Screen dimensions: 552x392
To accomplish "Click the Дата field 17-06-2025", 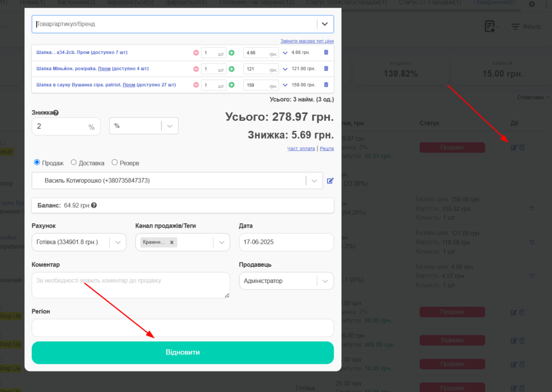I will pyautogui.click(x=286, y=242).
